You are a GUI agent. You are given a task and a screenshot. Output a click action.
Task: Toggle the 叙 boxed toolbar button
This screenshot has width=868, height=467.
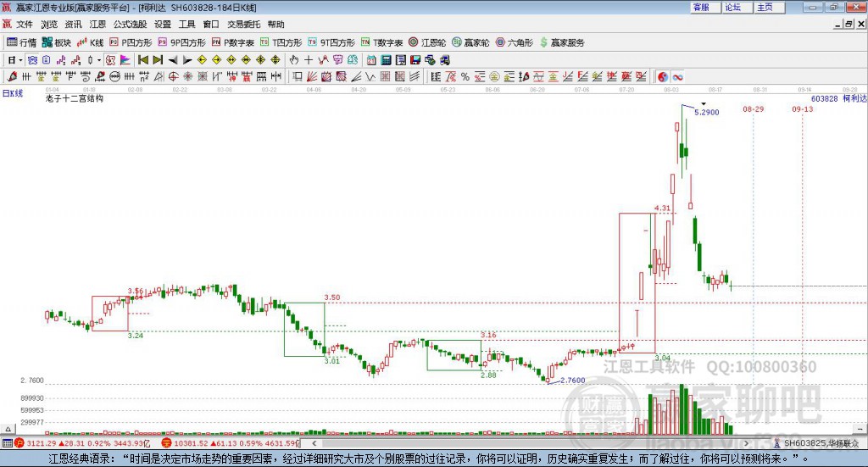[110, 60]
